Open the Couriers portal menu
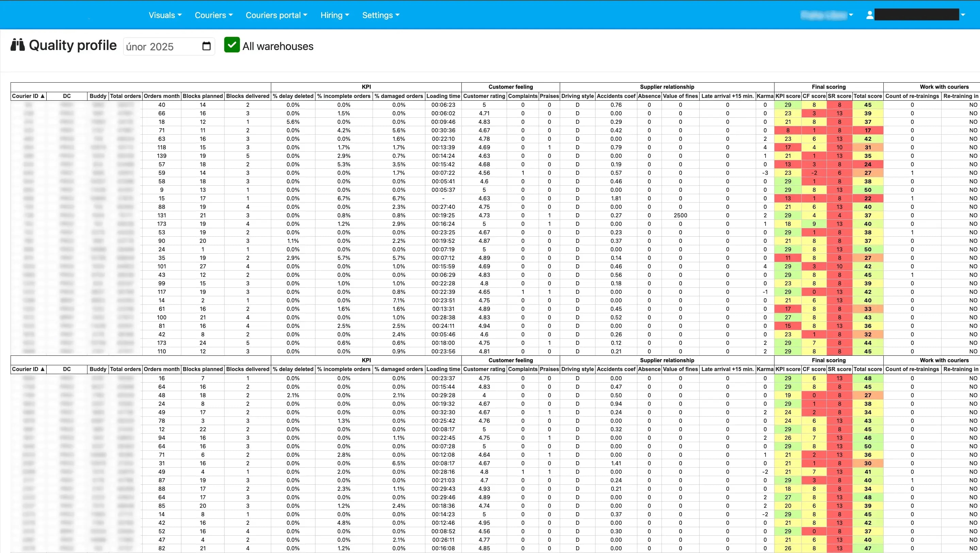This screenshot has height=553, width=980. [x=276, y=15]
